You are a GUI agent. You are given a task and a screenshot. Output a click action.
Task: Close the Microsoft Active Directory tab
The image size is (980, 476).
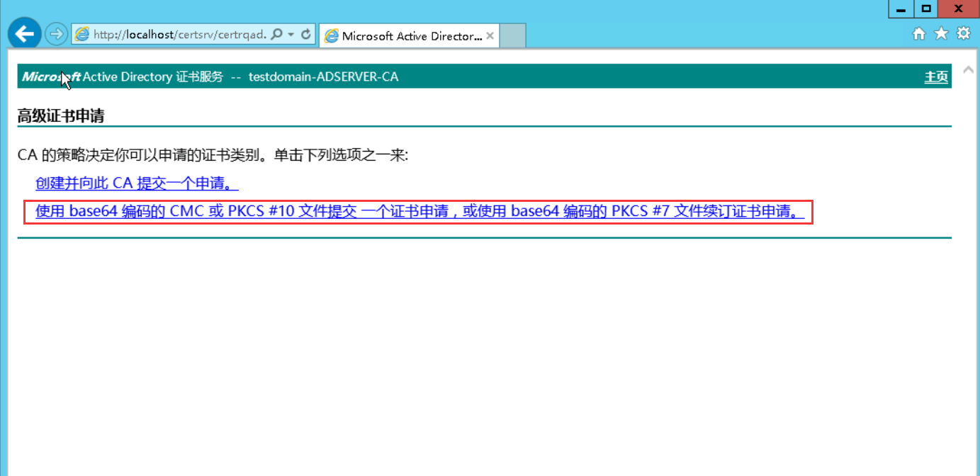[x=490, y=36]
